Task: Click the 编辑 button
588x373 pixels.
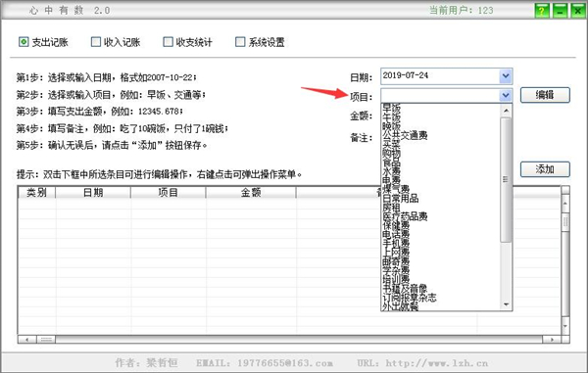Action: point(545,95)
